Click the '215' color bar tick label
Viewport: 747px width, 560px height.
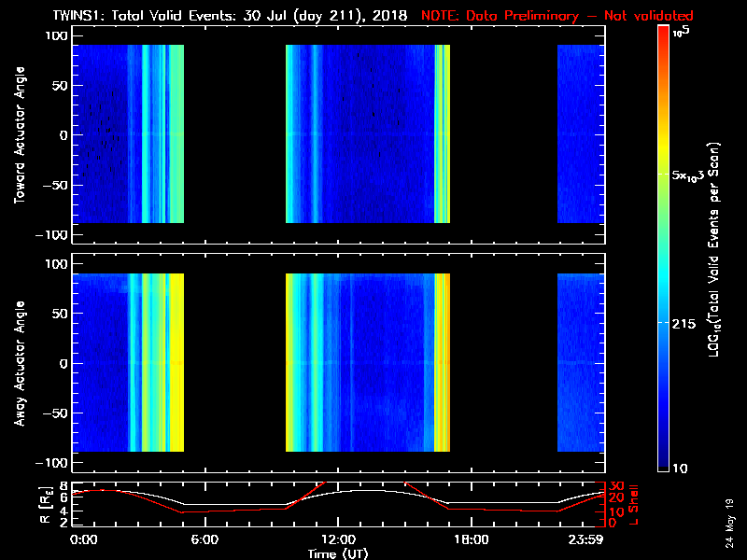point(684,324)
